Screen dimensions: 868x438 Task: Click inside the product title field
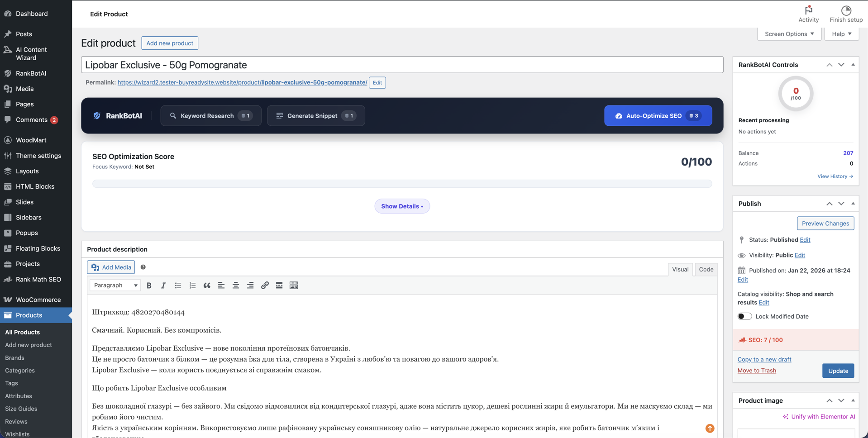[317, 65]
